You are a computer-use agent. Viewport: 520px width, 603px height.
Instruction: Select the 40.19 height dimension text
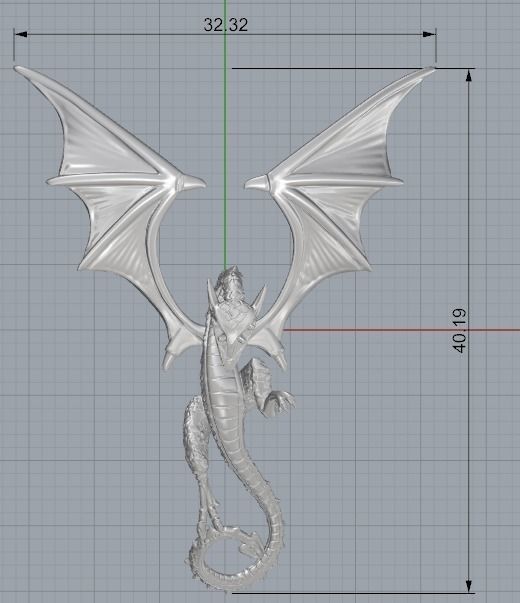click(460, 330)
